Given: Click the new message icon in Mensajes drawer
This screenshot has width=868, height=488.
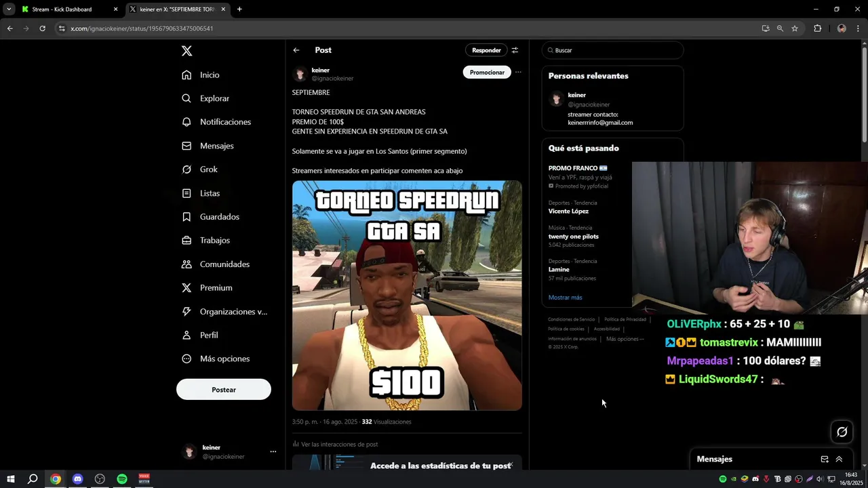Looking at the screenshot, I should point(825,459).
